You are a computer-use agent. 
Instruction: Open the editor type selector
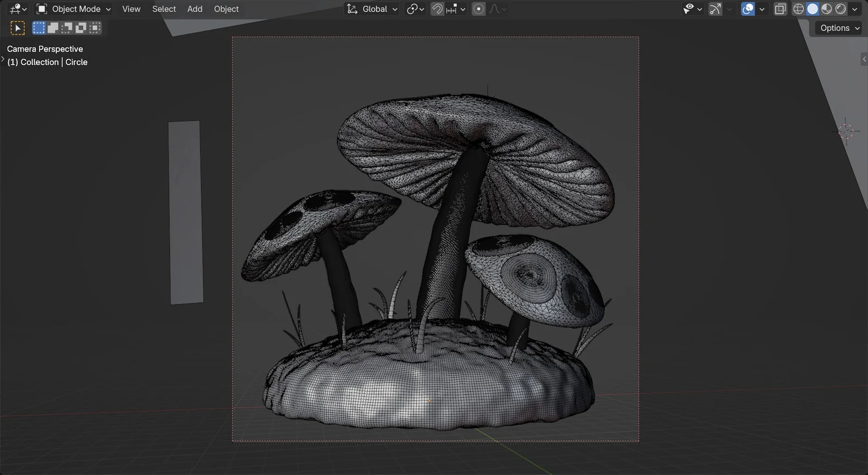point(18,9)
